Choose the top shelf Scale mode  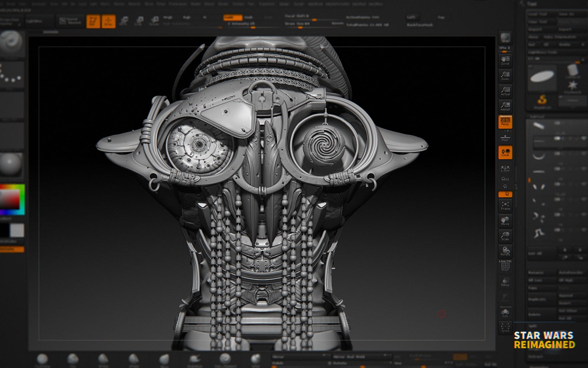(x=139, y=21)
